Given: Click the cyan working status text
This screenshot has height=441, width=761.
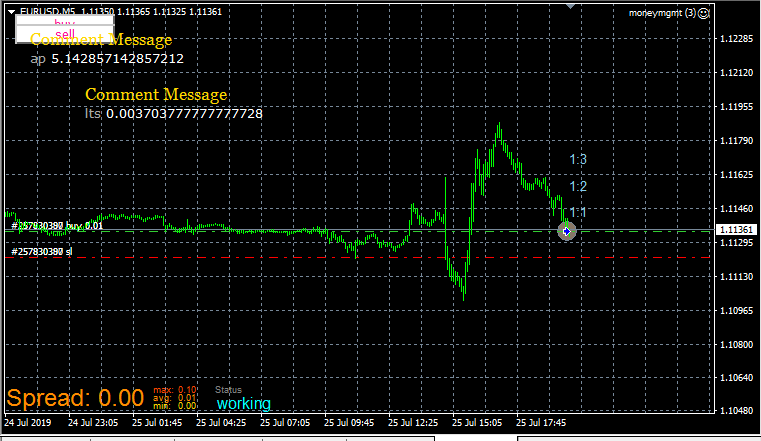Looking at the screenshot, I should click(x=244, y=404).
